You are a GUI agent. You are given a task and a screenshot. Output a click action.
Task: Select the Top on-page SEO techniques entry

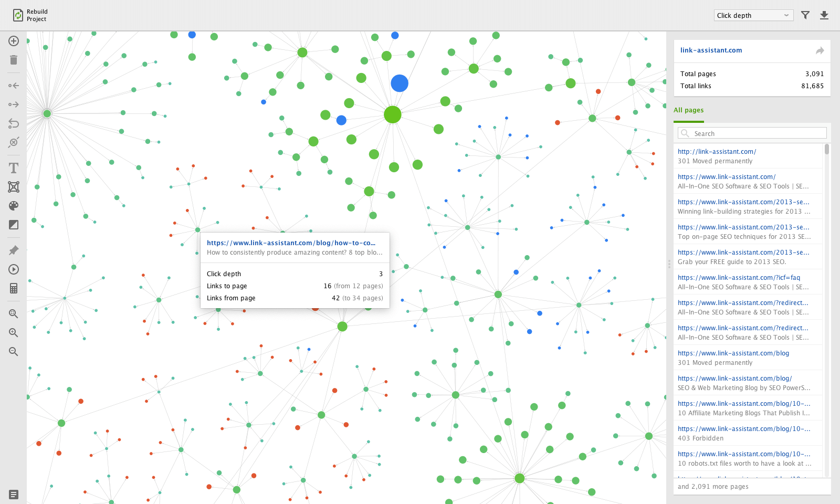[x=748, y=232]
